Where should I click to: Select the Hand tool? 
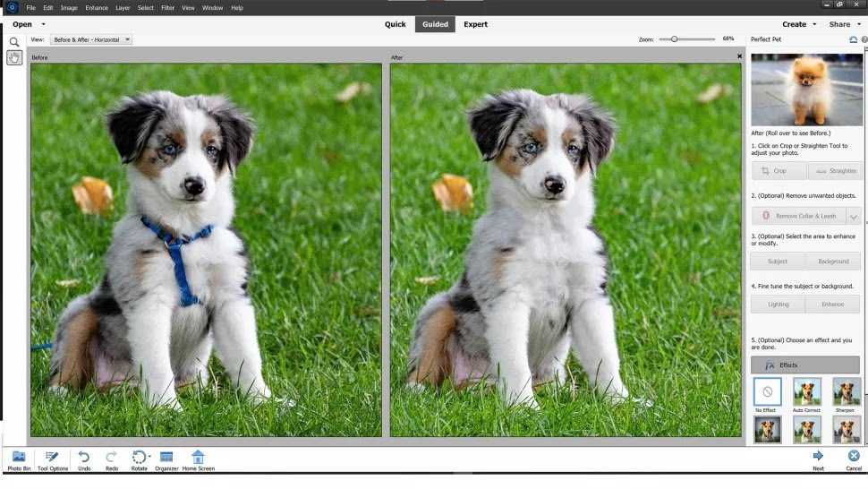click(14, 58)
